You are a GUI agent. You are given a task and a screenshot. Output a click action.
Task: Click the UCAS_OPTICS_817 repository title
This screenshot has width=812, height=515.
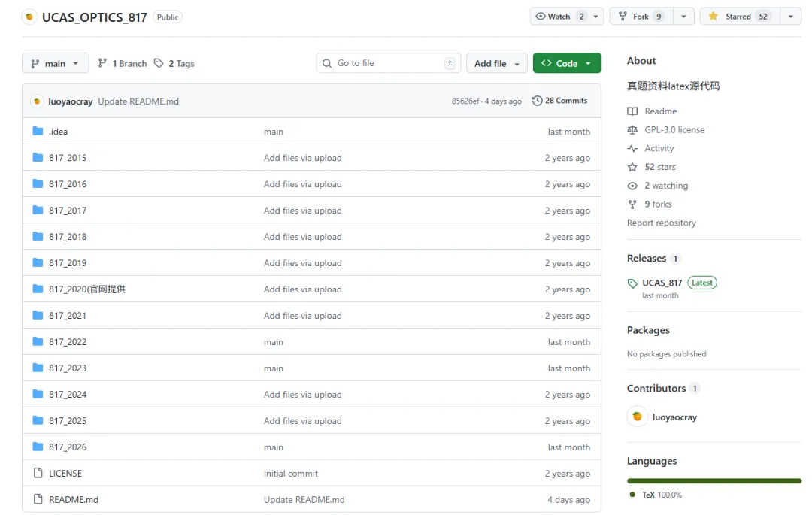(x=95, y=17)
